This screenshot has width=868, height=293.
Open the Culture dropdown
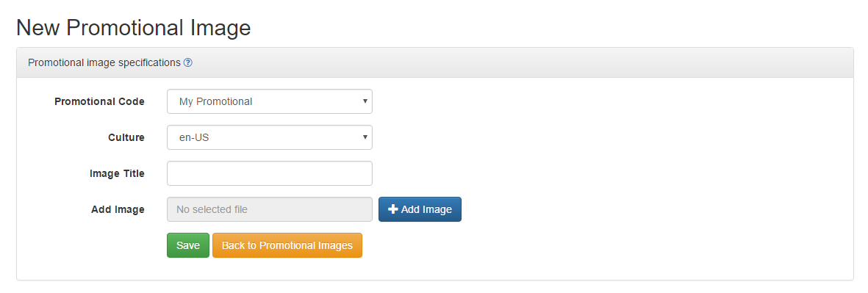pos(270,137)
